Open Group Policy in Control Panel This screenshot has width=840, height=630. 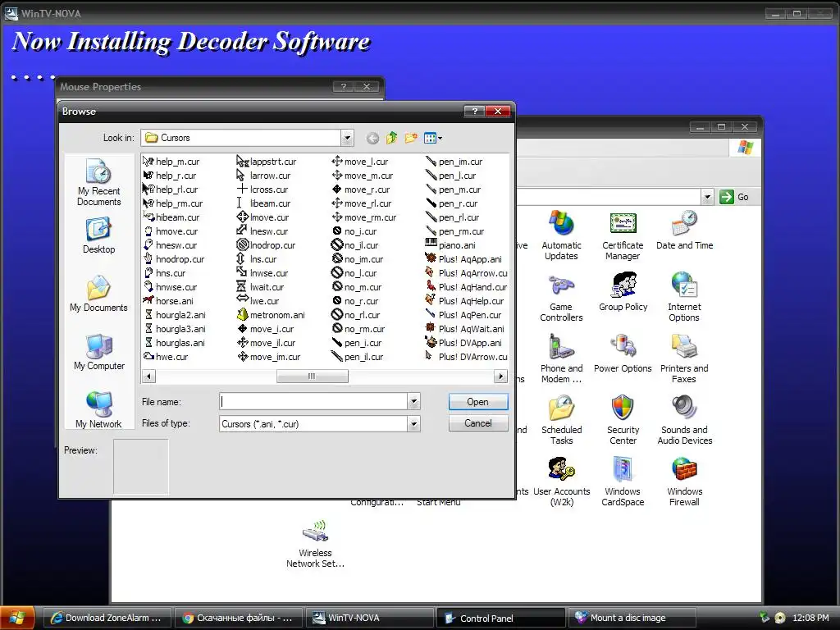623,292
